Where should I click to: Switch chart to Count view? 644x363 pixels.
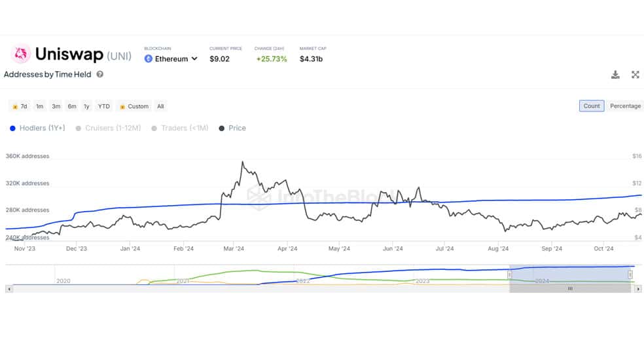pyautogui.click(x=592, y=106)
